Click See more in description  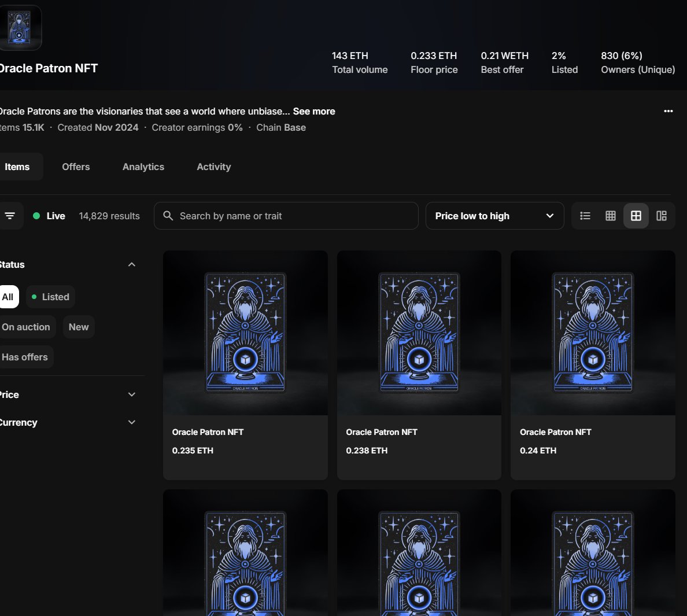[313, 111]
